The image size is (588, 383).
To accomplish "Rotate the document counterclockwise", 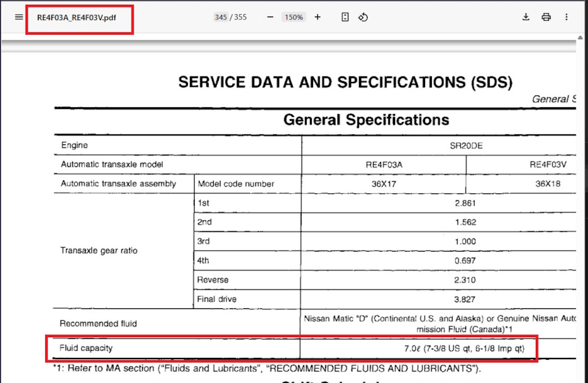I will [363, 17].
